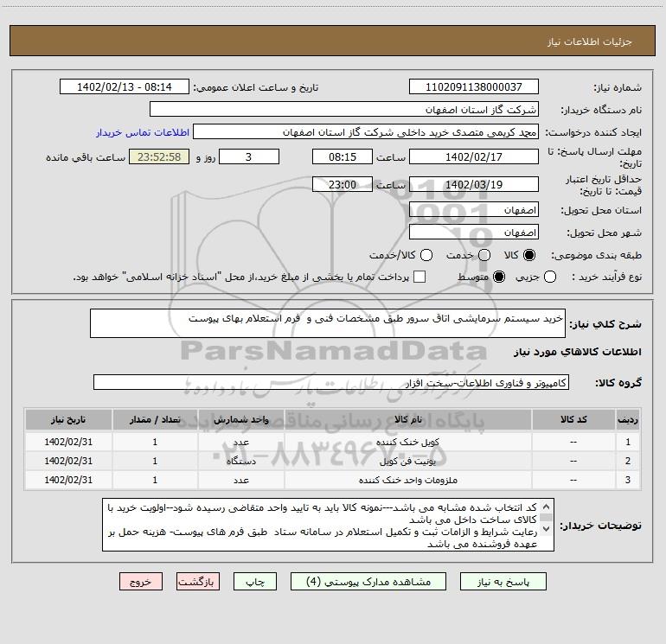Click unit cell دستگاه in row 2
The image size is (666, 644).
(x=240, y=461)
